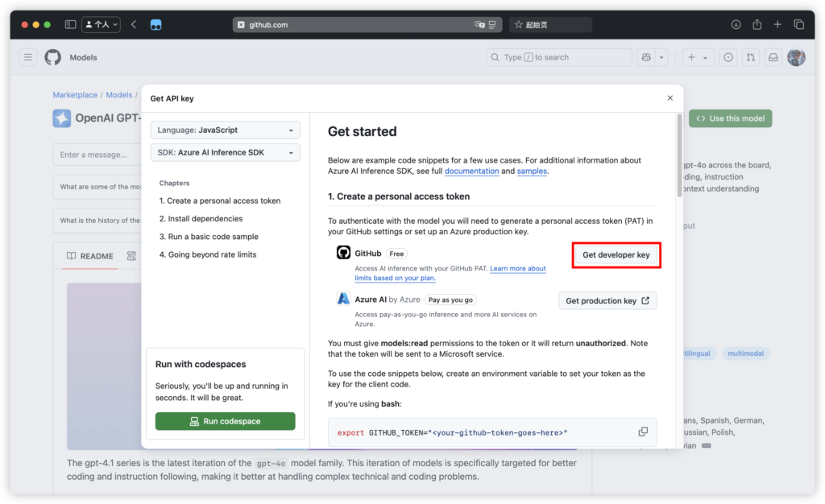Open user profile avatar menu
825x504 pixels.
click(796, 57)
